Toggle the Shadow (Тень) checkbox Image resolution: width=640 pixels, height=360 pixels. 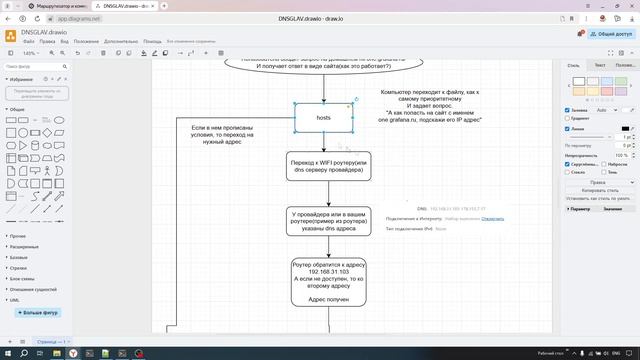pyautogui.click(x=604, y=172)
